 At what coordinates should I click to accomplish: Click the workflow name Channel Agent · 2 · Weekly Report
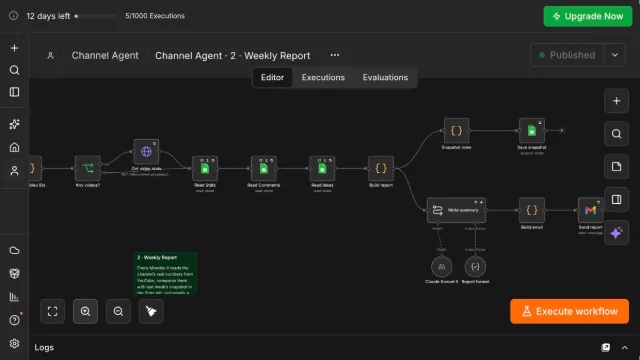(232, 56)
